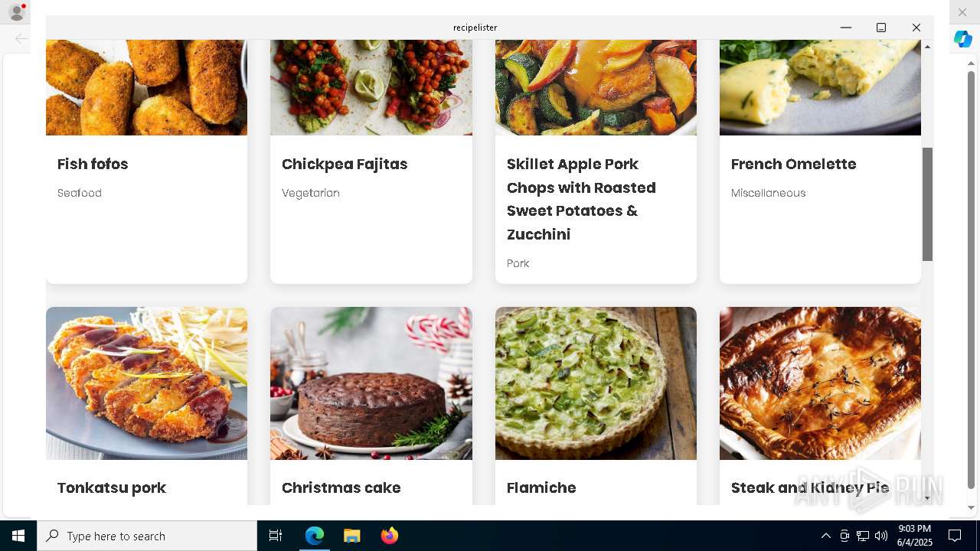The height and width of the screenshot is (551, 980).
Task: Open the Chickpea Fajitas recipe title
Action: 345,164
